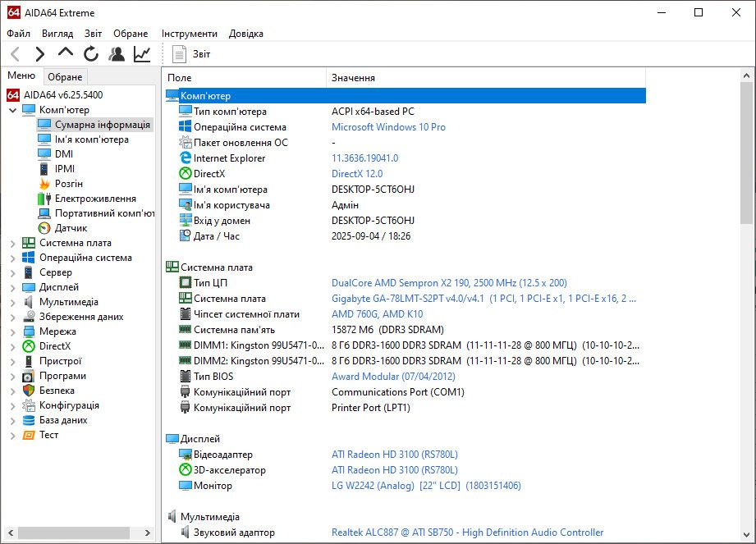Click the Датчик gauge icon

coord(44,228)
